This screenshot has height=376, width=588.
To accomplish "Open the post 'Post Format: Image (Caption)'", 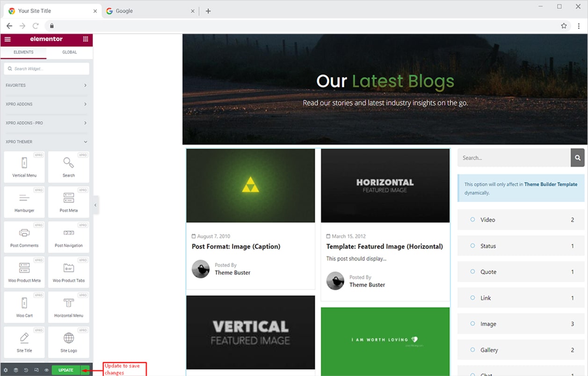I will [x=236, y=246].
